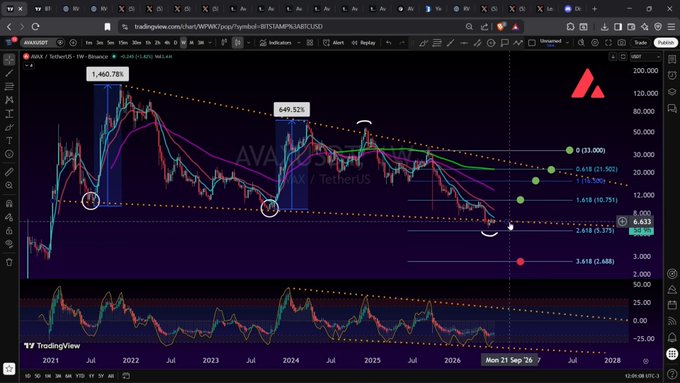Click the price scale plus button at 6.633

pos(622,222)
